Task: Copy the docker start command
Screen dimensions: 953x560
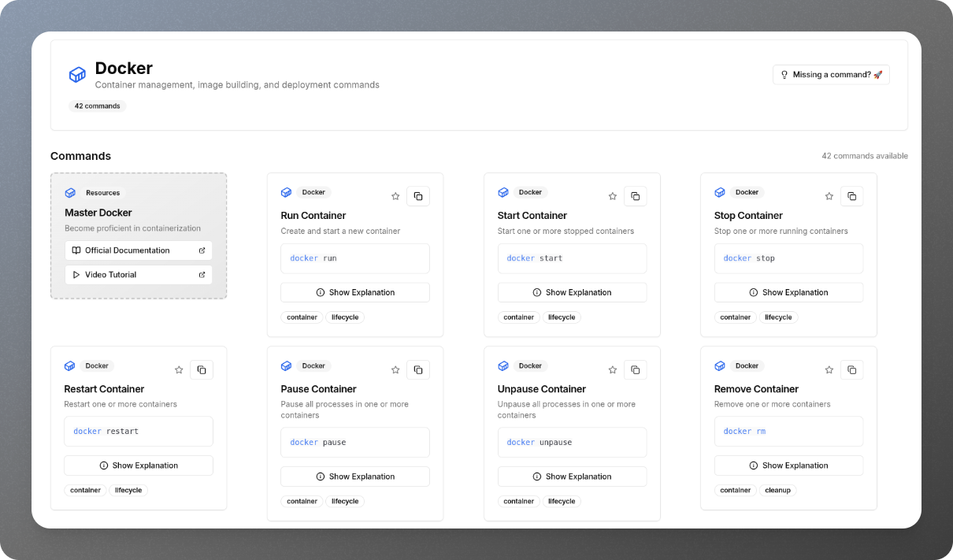Action: click(635, 196)
